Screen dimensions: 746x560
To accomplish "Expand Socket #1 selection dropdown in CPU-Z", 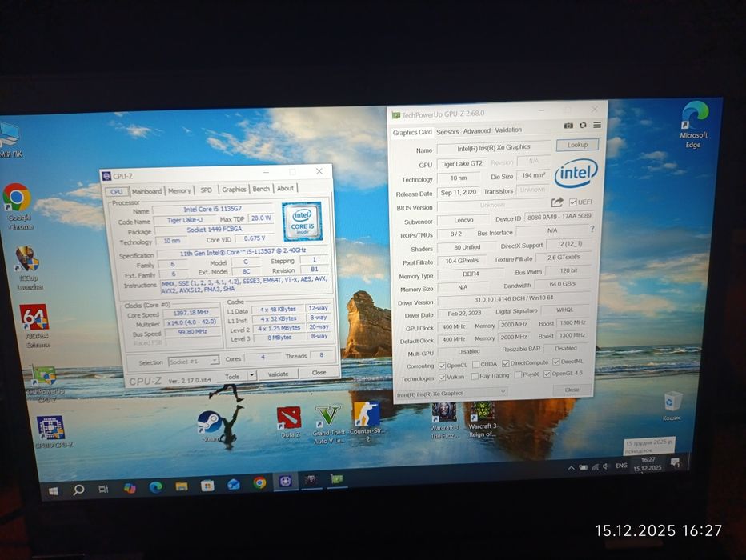I will pos(214,361).
